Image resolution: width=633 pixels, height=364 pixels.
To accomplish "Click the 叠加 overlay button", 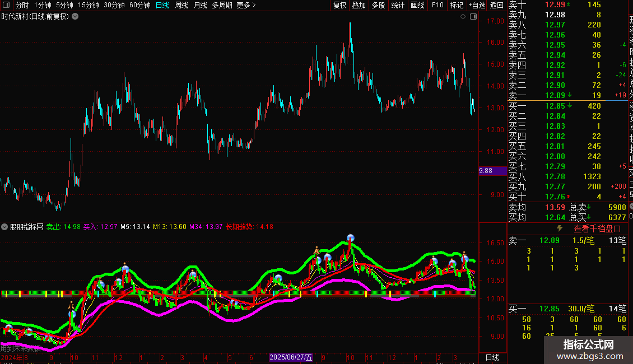I will click(x=359, y=5).
